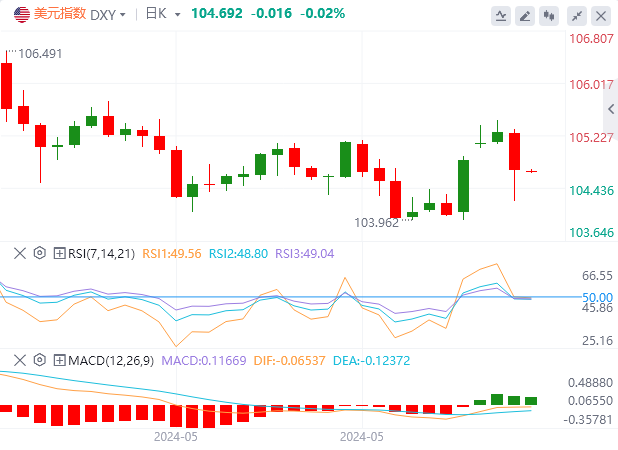
Task: Toggle the RSI panel plus-box expander
Action: coord(59,253)
